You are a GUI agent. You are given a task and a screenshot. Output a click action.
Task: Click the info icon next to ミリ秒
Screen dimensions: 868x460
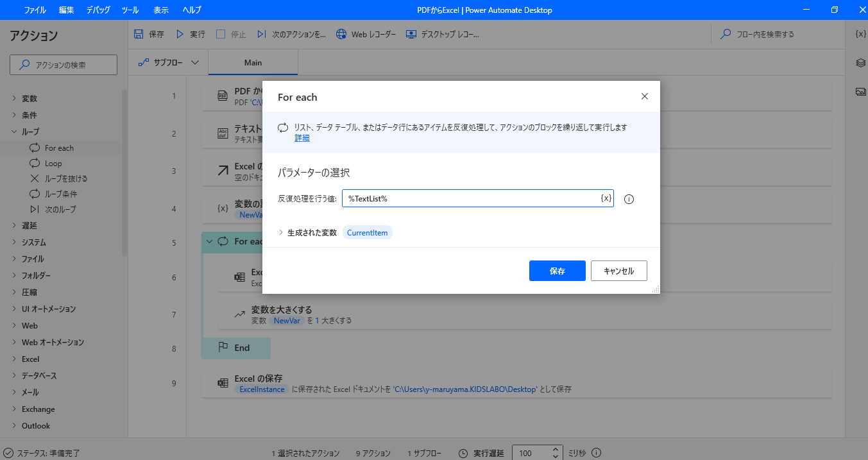pyautogui.click(x=596, y=453)
